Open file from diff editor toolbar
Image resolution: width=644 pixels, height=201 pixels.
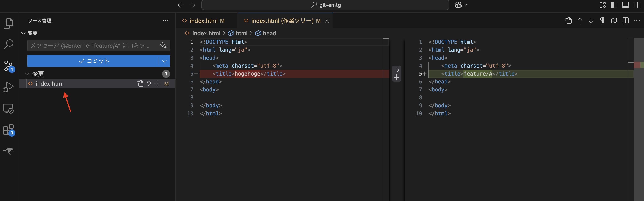[568, 21]
